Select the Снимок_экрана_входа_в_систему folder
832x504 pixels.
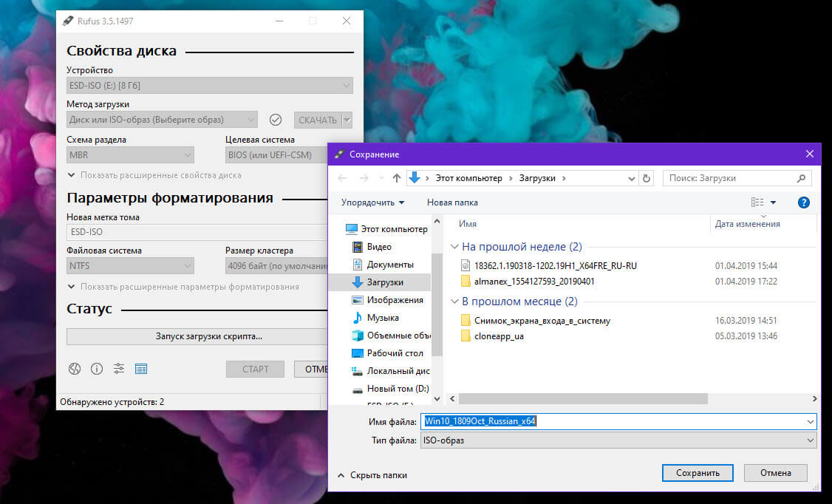(x=542, y=321)
